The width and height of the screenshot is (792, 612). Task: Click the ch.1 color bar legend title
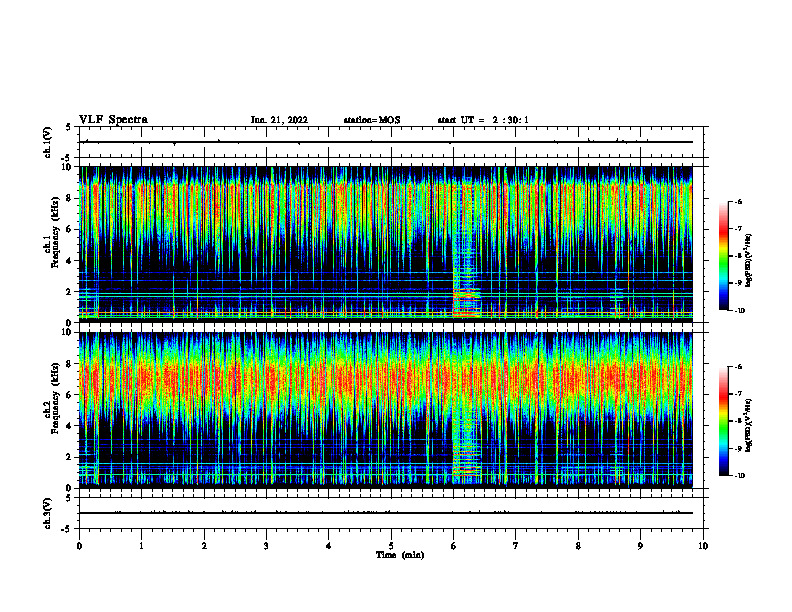[x=749, y=260]
